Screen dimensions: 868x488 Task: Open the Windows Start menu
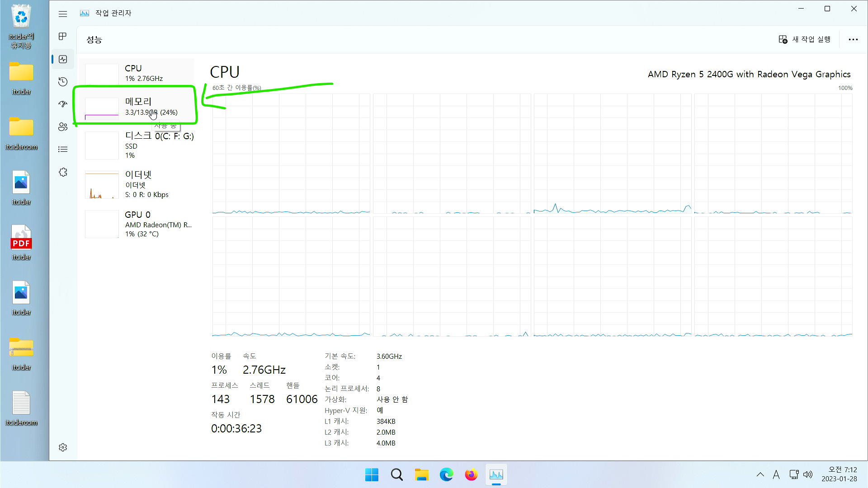coord(372,475)
